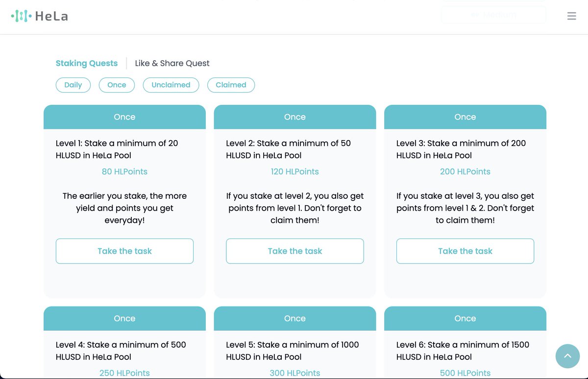Click Level 3 stake 200 HLUSD title
This screenshot has width=588, height=379.
pyautogui.click(x=461, y=149)
